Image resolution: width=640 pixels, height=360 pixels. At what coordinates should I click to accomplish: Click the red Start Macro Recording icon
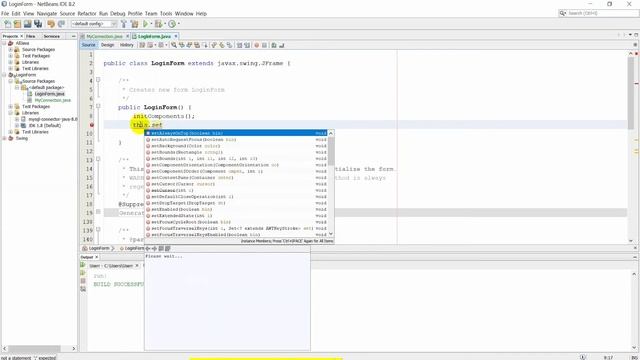pos(257,45)
